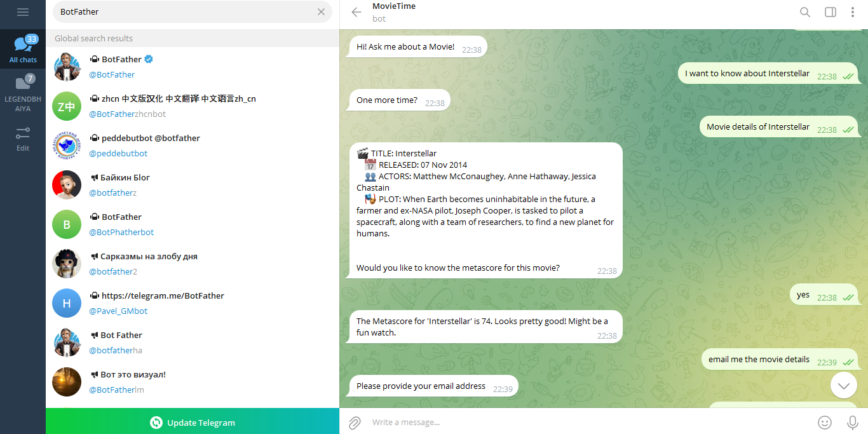
Task: Toggle the right info sidebar panel
Action: pos(831,12)
